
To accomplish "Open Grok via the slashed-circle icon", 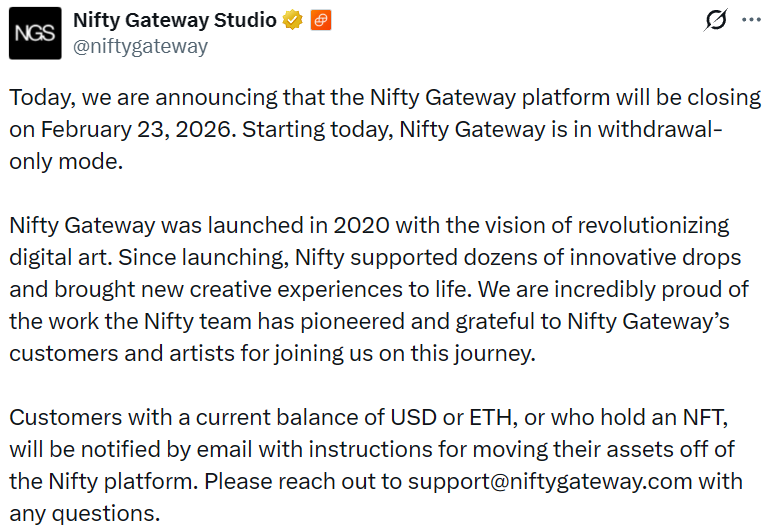I will pos(715,20).
